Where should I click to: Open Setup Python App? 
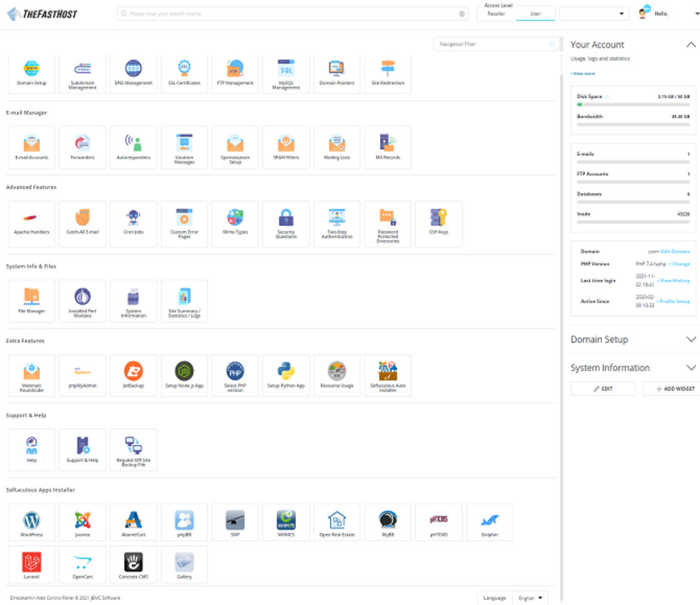click(286, 376)
